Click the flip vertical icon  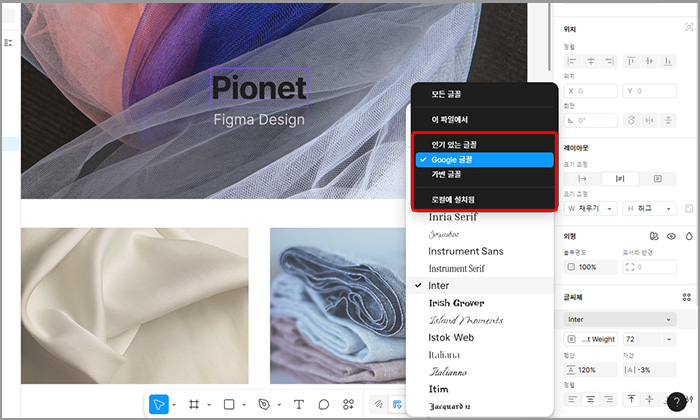(x=668, y=121)
